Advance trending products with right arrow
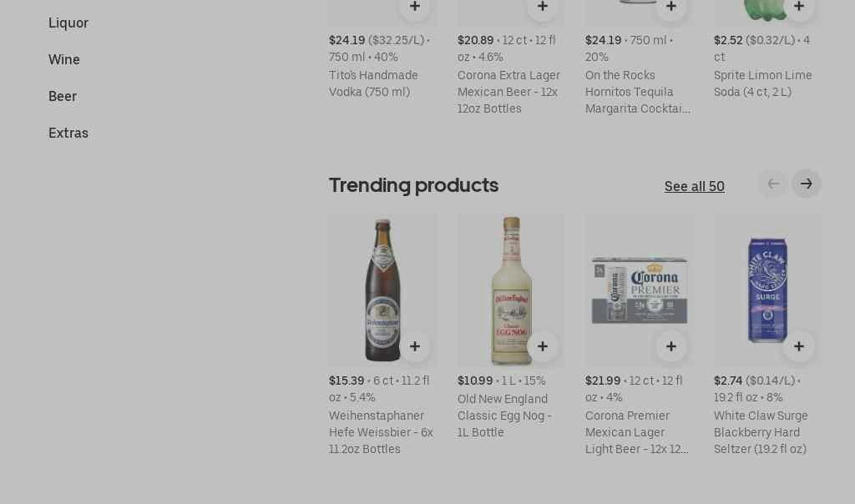The height and width of the screenshot is (504, 855). click(x=806, y=184)
